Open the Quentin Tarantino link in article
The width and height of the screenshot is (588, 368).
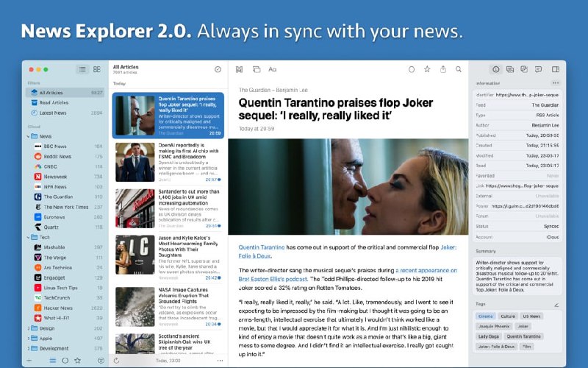point(261,247)
